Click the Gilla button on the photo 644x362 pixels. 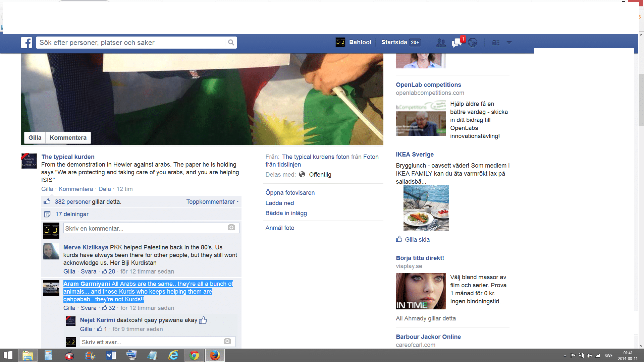click(x=35, y=138)
